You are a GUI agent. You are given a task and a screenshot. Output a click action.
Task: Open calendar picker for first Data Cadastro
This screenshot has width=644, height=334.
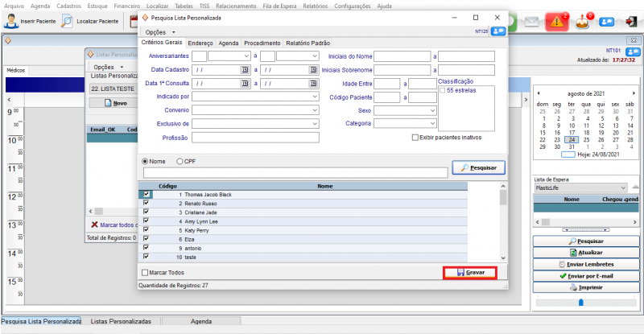(x=245, y=70)
